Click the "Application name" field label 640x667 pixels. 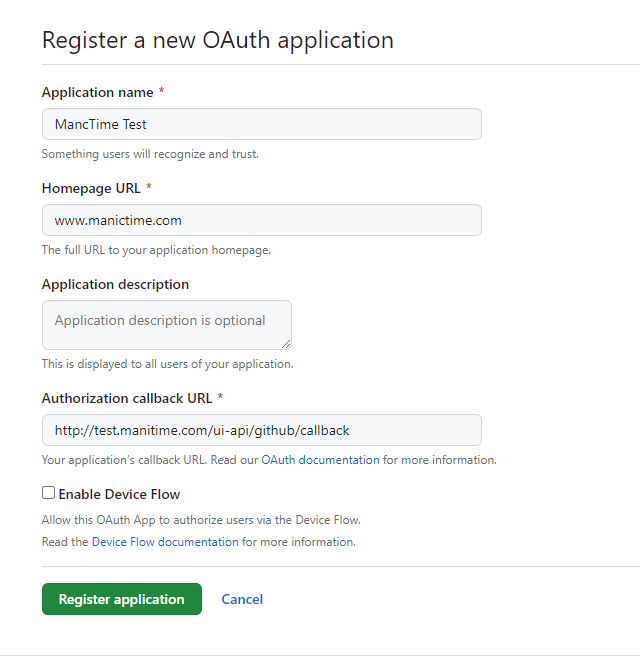coord(97,92)
